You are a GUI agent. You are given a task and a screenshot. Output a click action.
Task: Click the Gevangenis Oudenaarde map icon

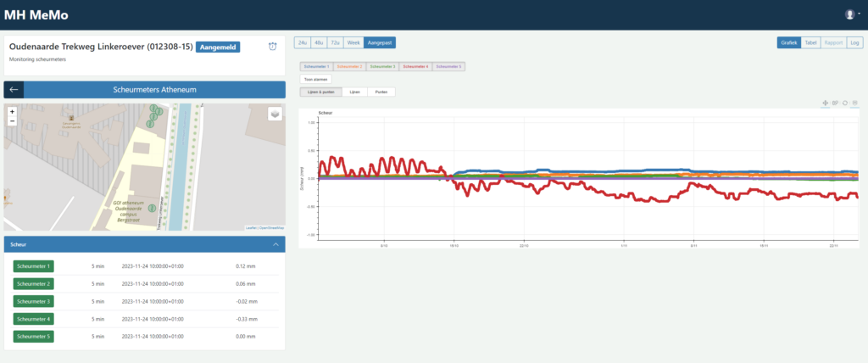pyautogui.click(x=71, y=118)
